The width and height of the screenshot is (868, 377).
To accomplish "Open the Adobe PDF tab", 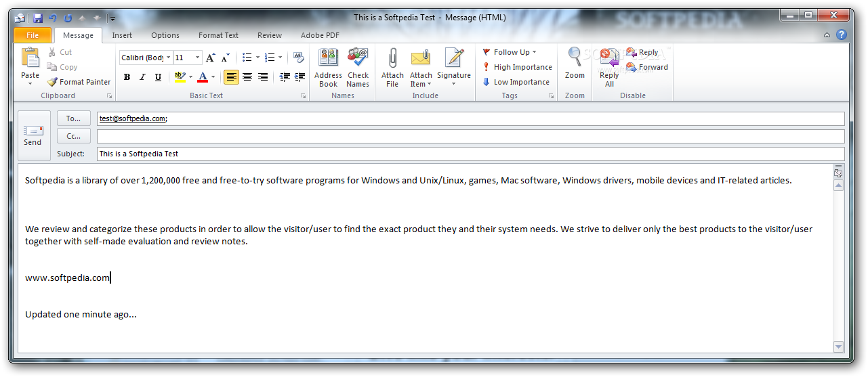I will pyautogui.click(x=320, y=35).
